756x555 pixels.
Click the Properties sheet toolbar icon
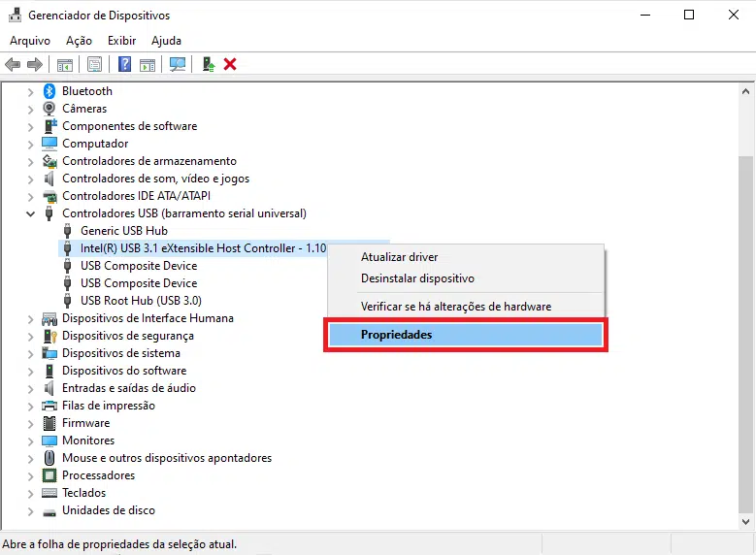pyautogui.click(x=94, y=64)
